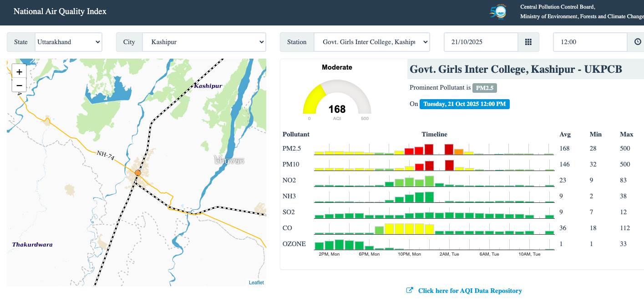644x302 pixels.
Task: Click a yellow CO timeline bar
Action: point(399,229)
